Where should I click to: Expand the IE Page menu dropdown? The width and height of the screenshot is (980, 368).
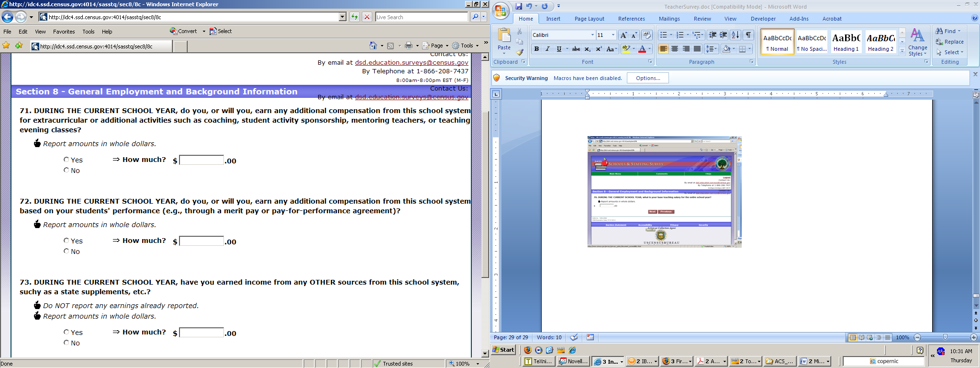coord(447,46)
